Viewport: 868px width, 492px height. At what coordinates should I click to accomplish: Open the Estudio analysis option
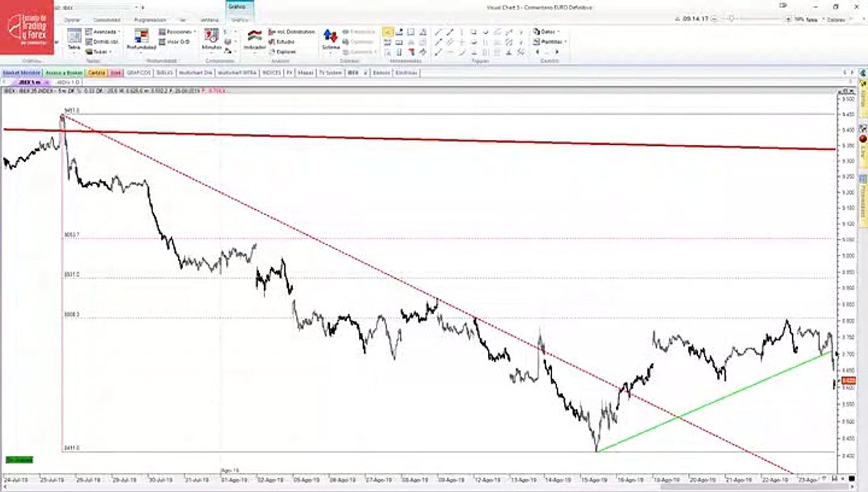click(x=282, y=42)
